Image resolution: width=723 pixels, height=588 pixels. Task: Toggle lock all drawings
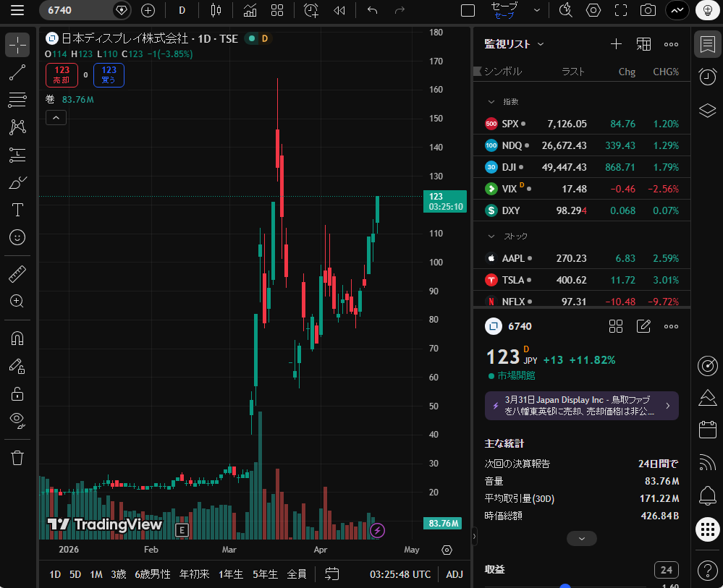[x=17, y=393]
